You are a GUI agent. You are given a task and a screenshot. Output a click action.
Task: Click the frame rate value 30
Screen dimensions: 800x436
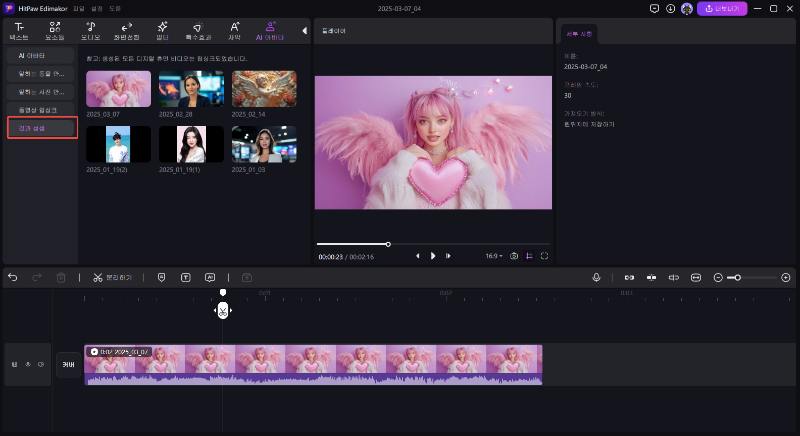(567, 95)
